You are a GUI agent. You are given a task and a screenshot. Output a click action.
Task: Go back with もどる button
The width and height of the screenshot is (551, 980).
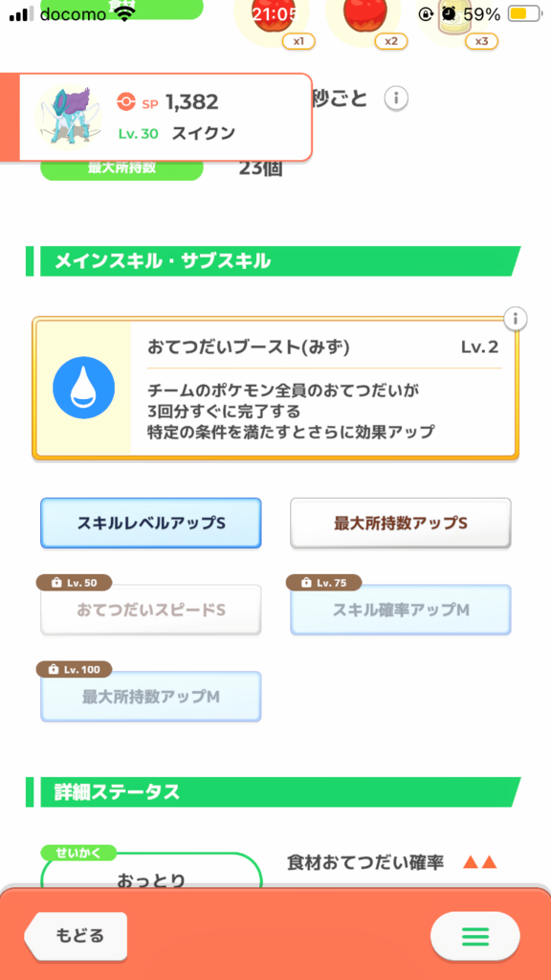[x=76, y=936]
